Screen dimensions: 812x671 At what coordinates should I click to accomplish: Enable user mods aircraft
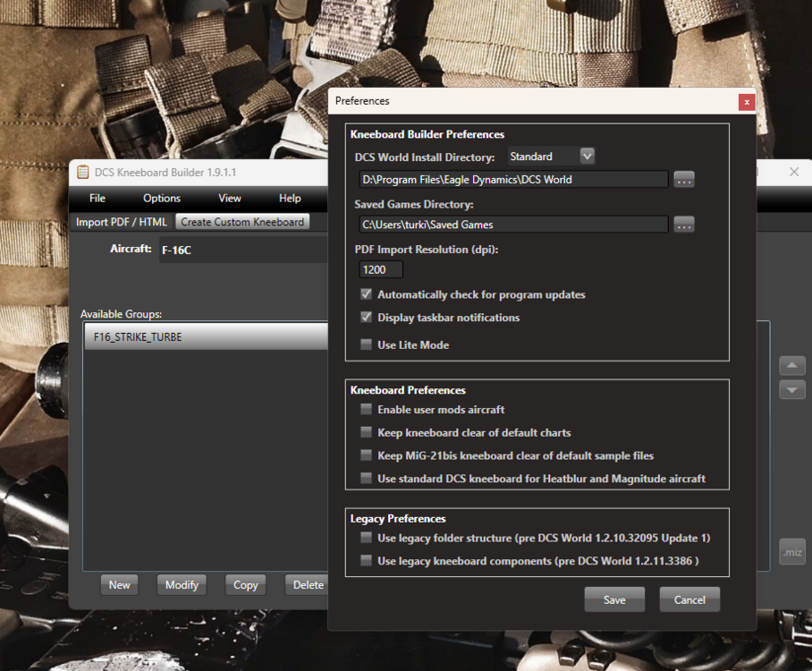pyautogui.click(x=366, y=409)
